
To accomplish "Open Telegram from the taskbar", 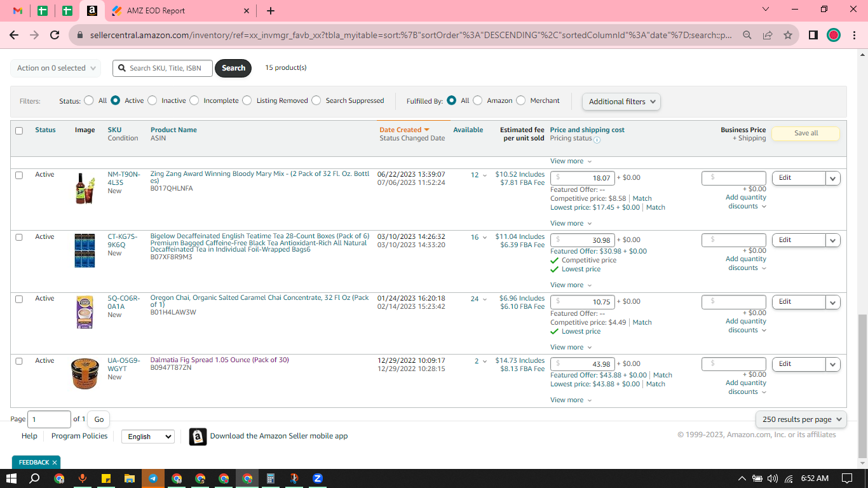I will click(153, 478).
